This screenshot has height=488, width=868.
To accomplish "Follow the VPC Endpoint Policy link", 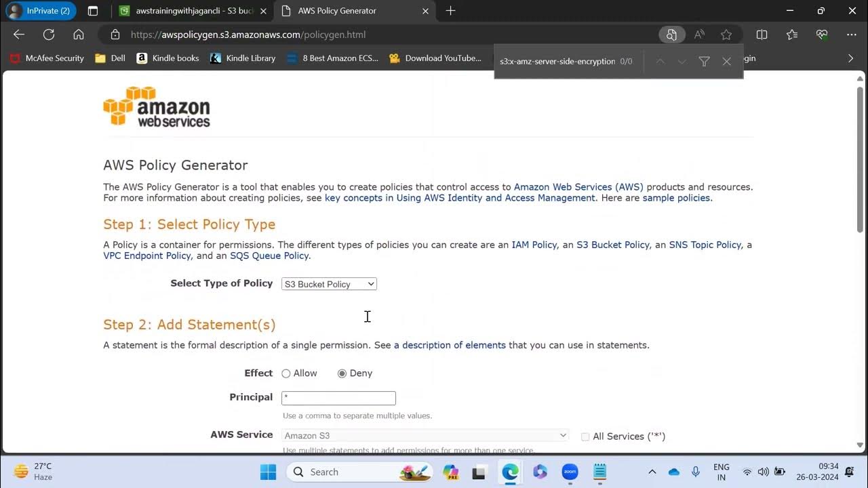I will 147,256.
